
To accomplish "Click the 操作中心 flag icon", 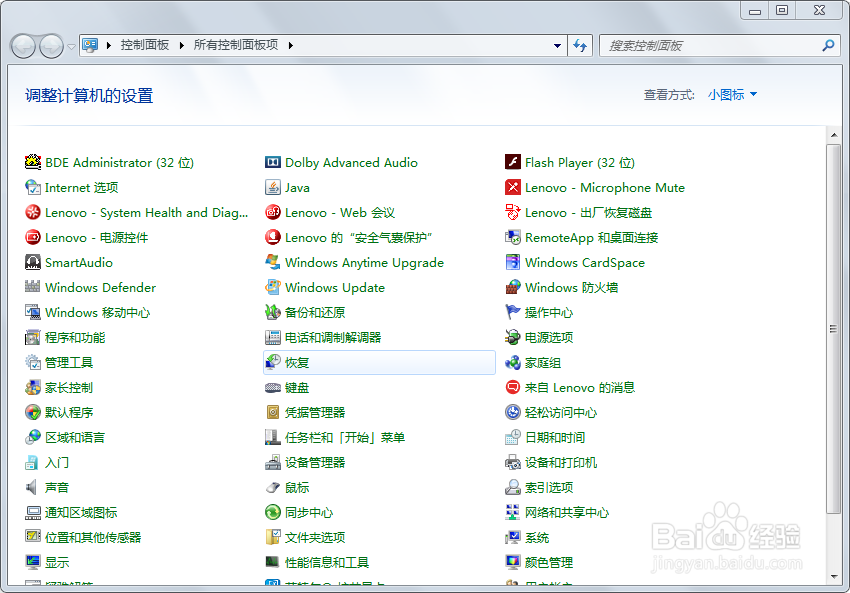I will [513, 312].
